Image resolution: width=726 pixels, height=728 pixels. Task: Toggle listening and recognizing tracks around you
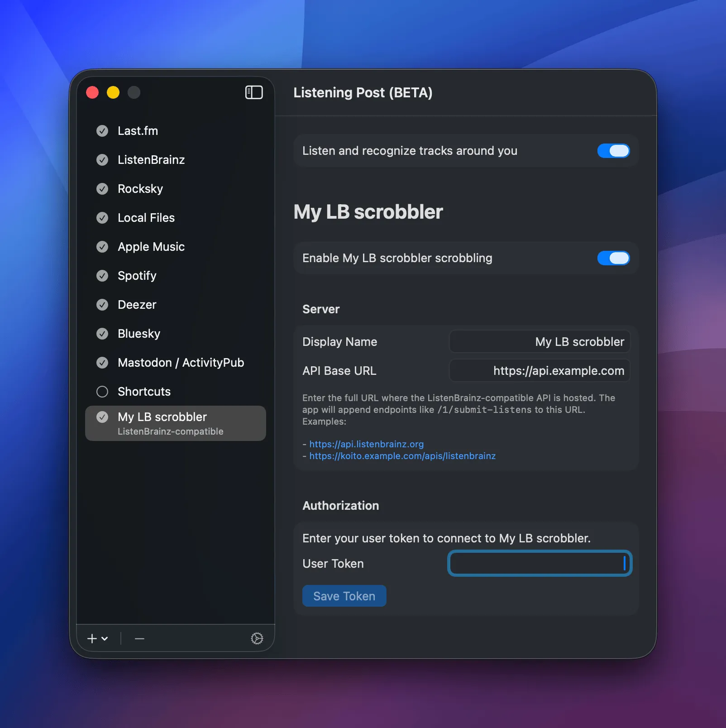point(614,151)
